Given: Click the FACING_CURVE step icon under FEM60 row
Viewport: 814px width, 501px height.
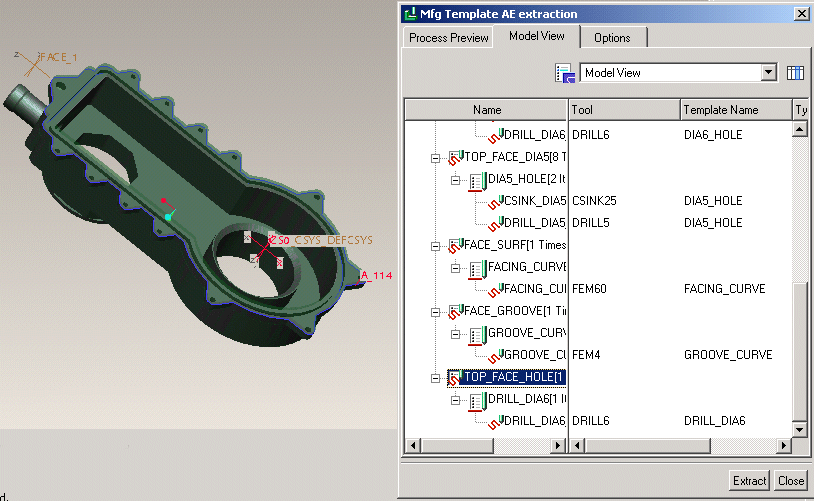Looking at the screenshot, I should pos(494,289).
